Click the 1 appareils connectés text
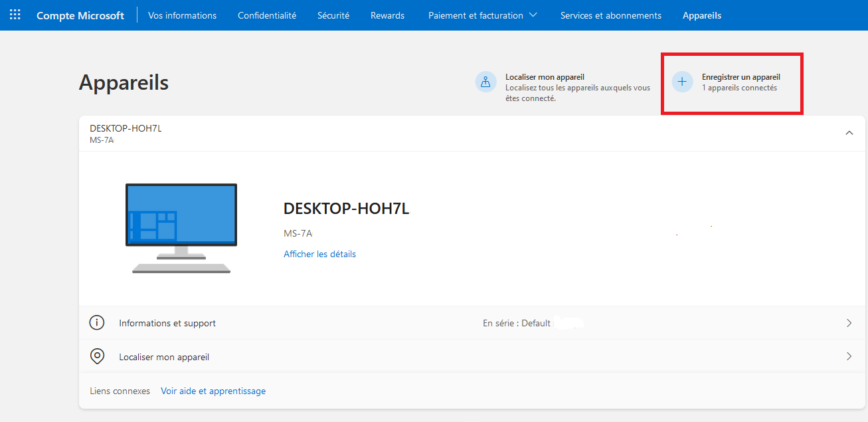The height and width of the screenshot is (422, 868). coord(739,88)
